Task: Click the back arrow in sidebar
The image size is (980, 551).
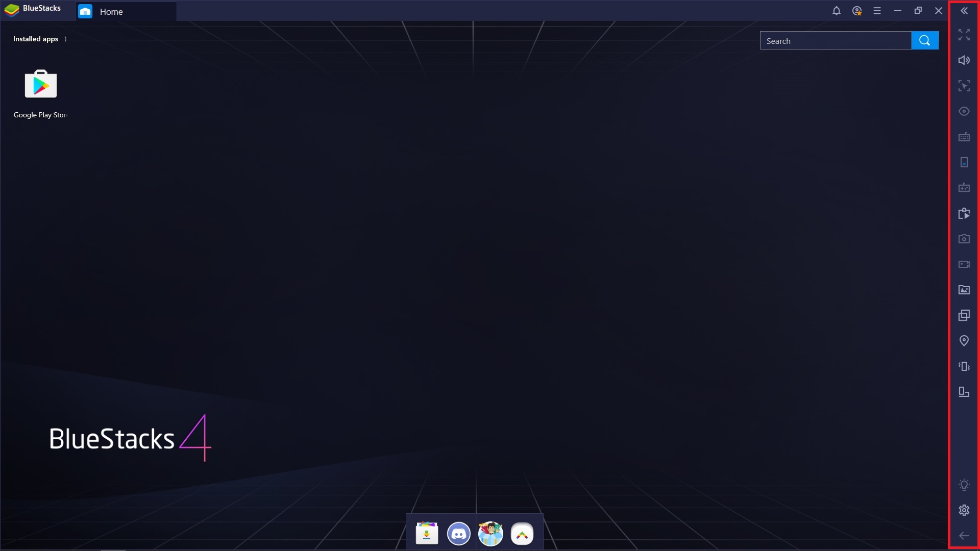Action: click(964, 536)
